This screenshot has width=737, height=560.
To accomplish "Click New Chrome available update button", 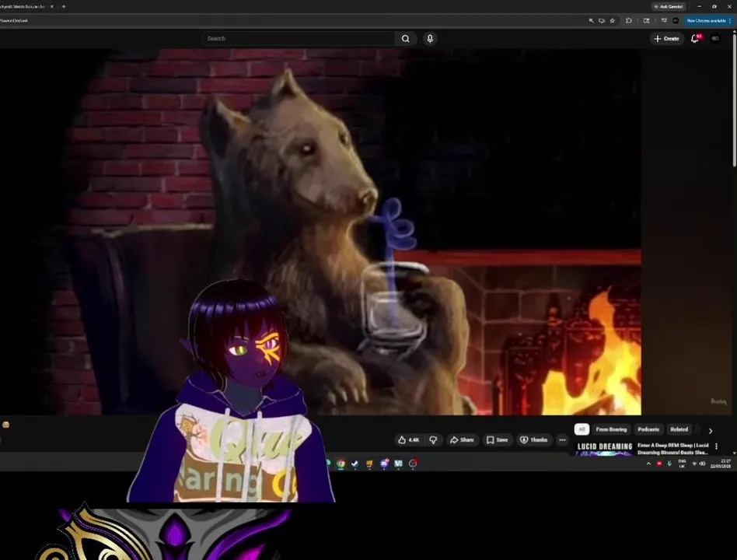I will point(708,21).
